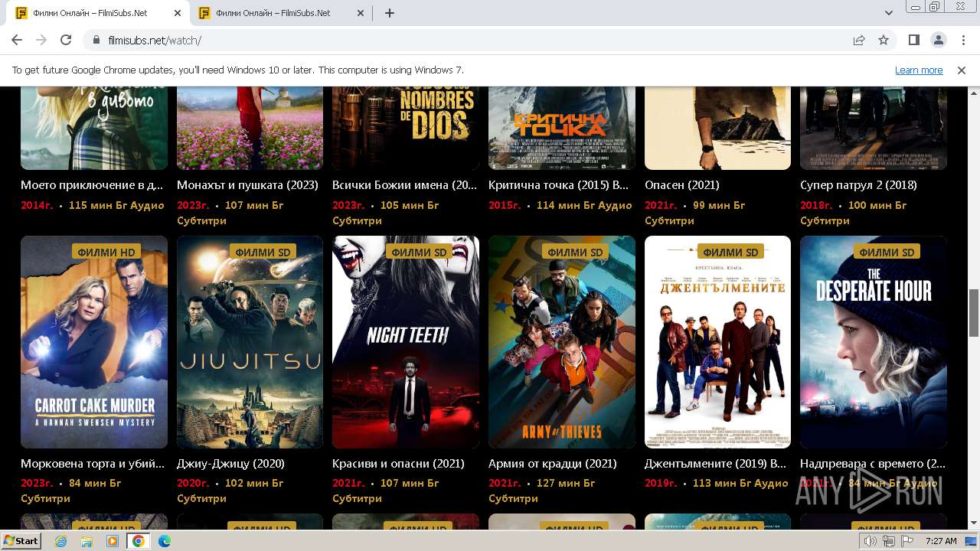Launch Internet Explorer from the taskbar

pyautogui.click(x=60, y=541)
